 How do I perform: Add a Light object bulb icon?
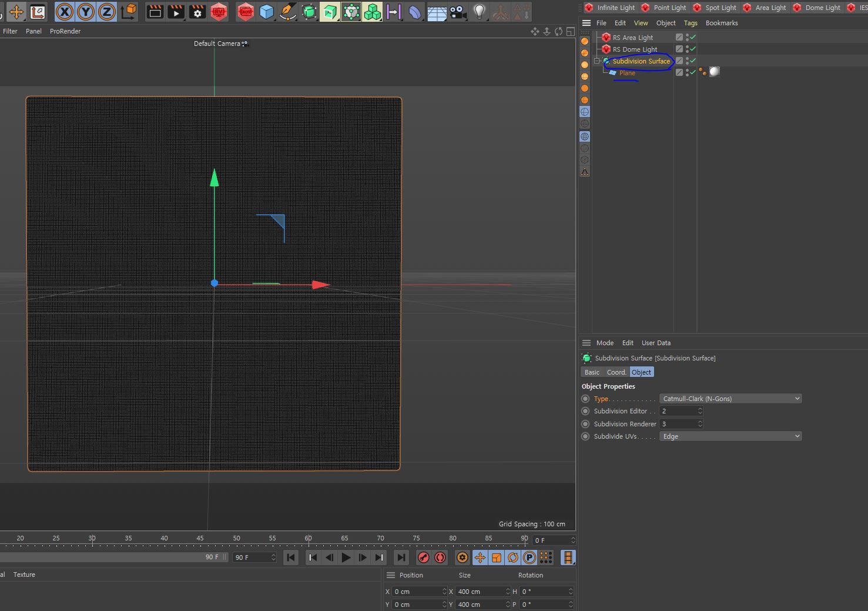click(x=480, y=12)
